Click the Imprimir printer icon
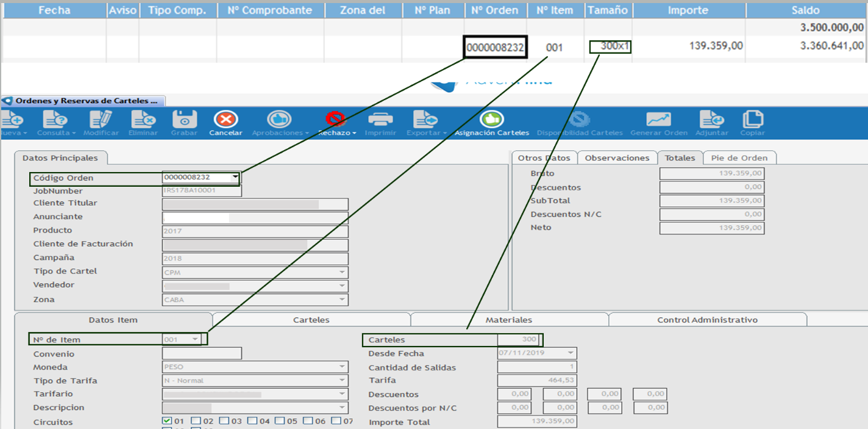This screenshot has width=868, height=429. [380, 120]
